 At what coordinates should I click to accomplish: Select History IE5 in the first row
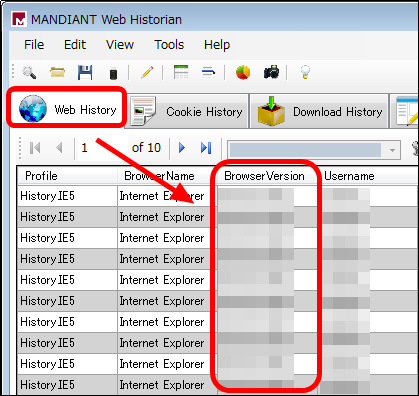67,196
